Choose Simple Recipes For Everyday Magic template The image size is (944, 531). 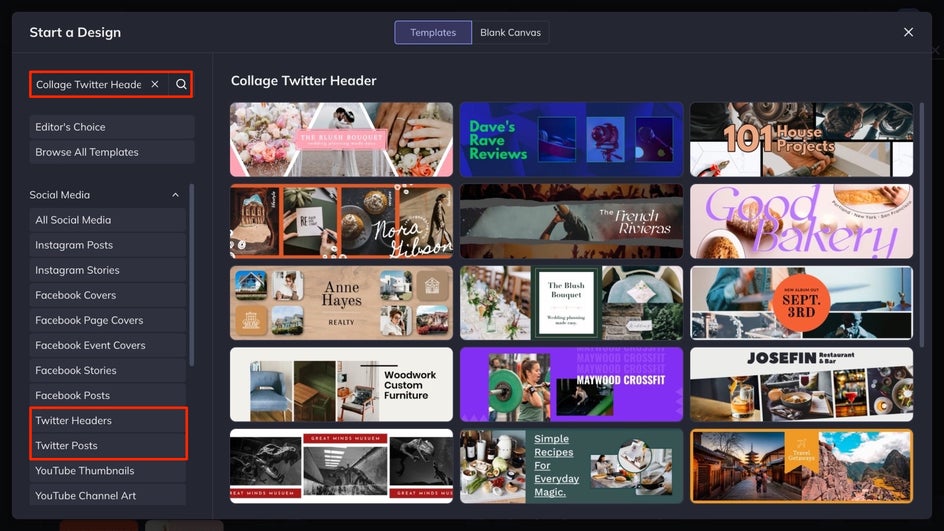571,466
